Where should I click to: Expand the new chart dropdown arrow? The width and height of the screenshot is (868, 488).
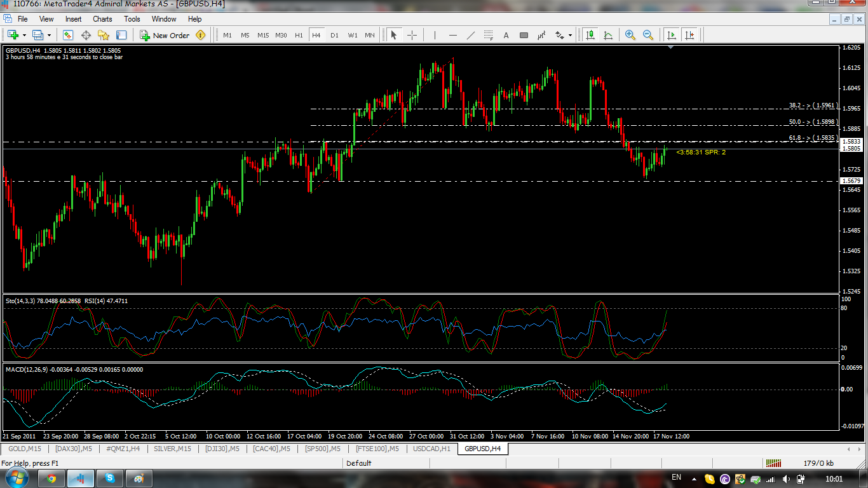(24, 35)
